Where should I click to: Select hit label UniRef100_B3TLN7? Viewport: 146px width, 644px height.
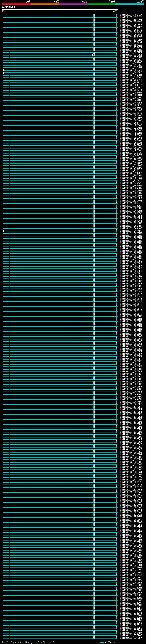131,40
